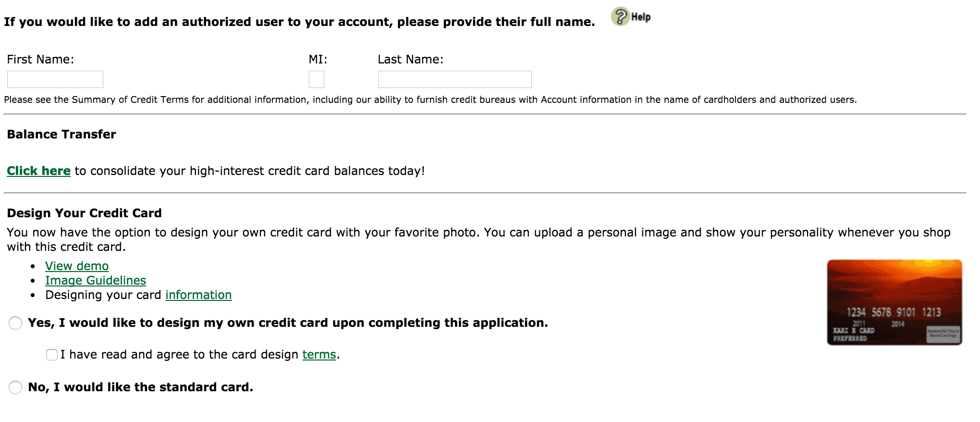Focus the First Name text box
Image resolution: width=980 pixels, height=422 pixels.
55,79
